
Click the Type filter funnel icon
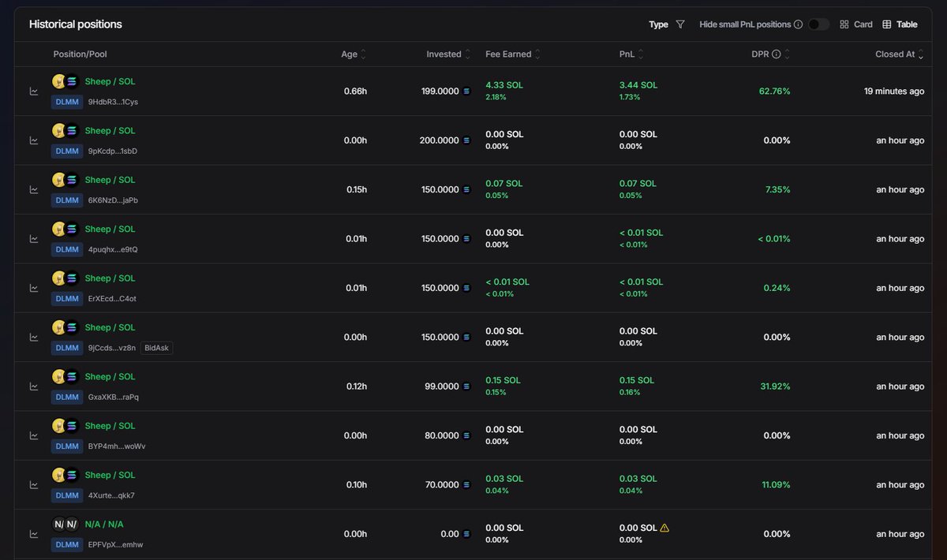pyautogui.click(x=680, y=24)
